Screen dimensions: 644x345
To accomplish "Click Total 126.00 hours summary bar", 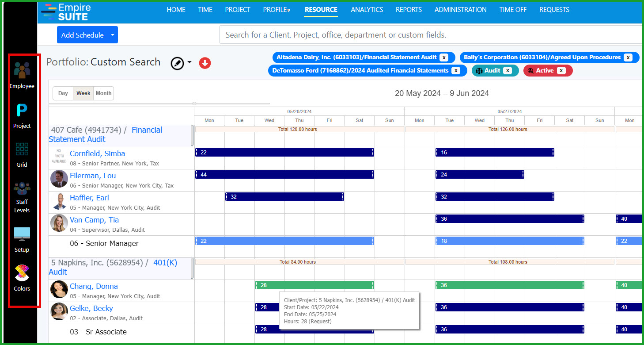I will pos(510,129).
